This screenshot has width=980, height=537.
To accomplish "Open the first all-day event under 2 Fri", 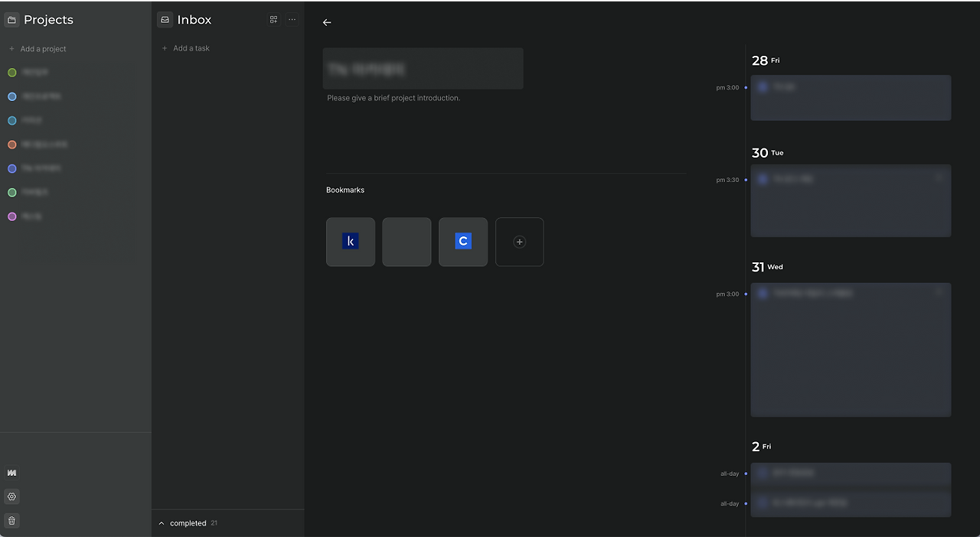I will tap(851, 474).
